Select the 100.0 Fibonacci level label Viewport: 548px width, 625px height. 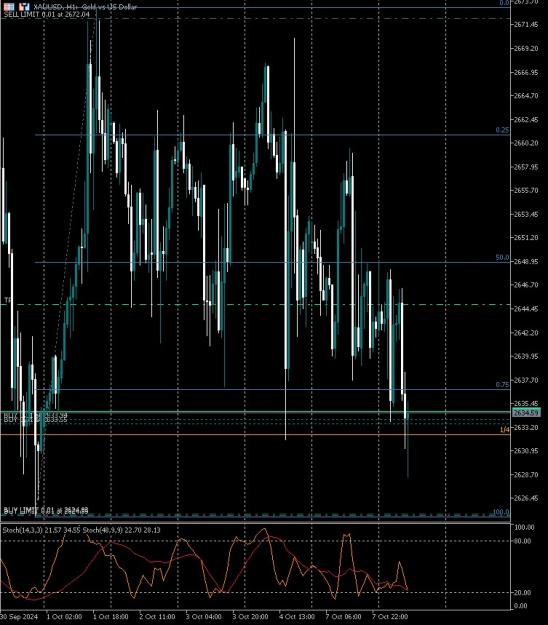point(501,512)
